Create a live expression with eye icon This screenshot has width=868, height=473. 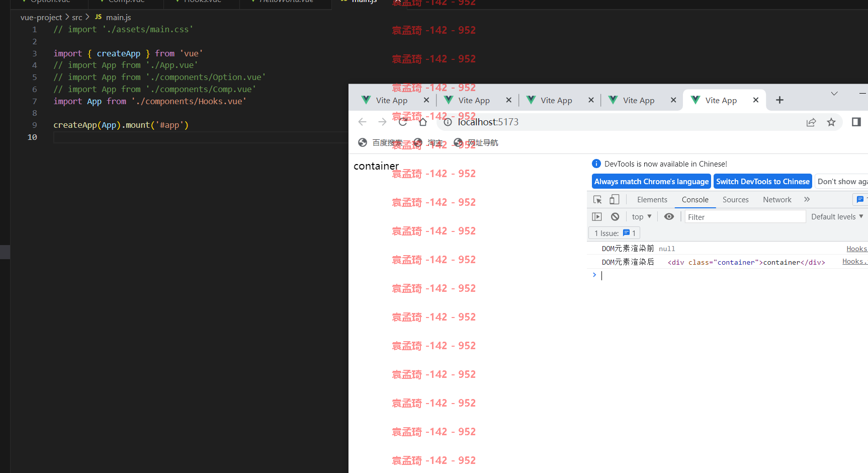[669, 217]
